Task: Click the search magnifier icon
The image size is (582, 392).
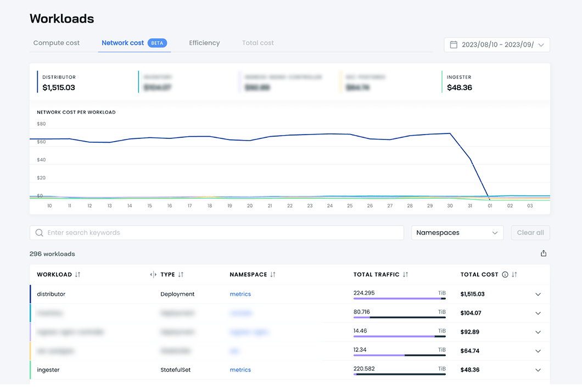Action: coord(40,233)
